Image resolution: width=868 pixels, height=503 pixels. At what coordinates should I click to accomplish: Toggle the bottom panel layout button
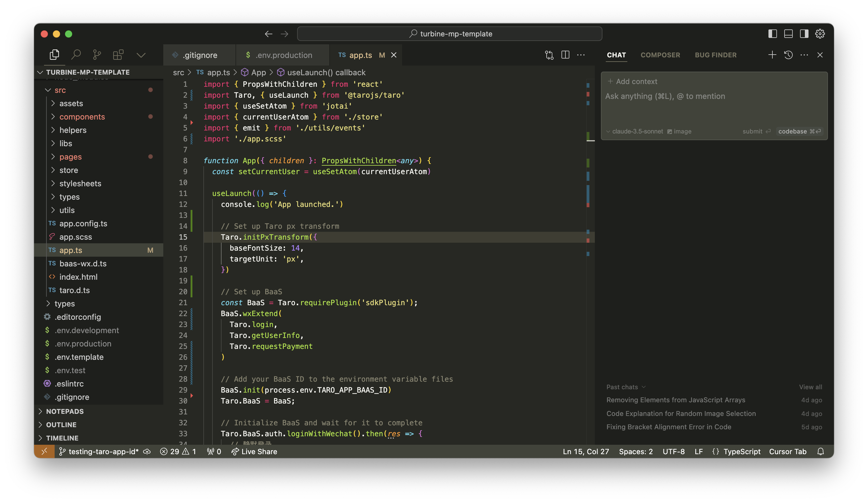click(x=788, y=34)
